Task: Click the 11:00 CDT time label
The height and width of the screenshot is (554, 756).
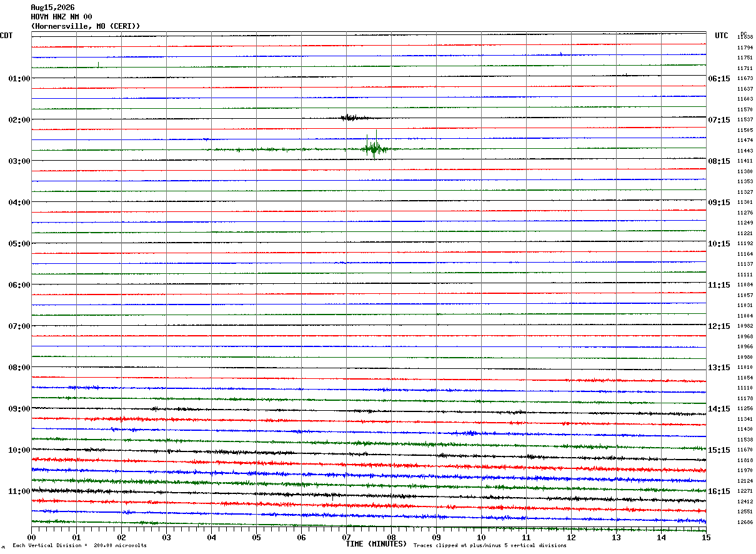Action: point(19,491)
